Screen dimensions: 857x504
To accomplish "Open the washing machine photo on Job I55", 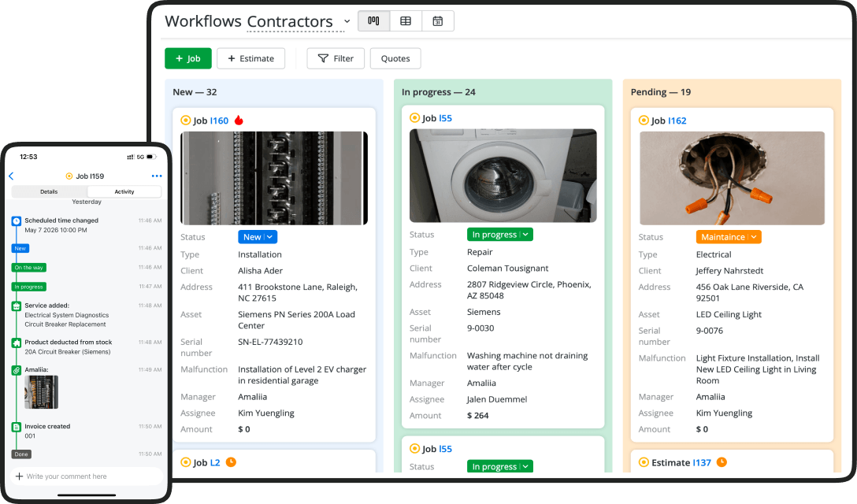I will [503, 176].
